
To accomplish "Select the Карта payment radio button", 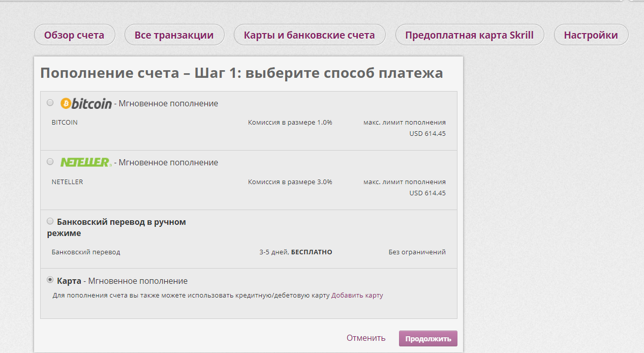I will (x=50, y=280).
